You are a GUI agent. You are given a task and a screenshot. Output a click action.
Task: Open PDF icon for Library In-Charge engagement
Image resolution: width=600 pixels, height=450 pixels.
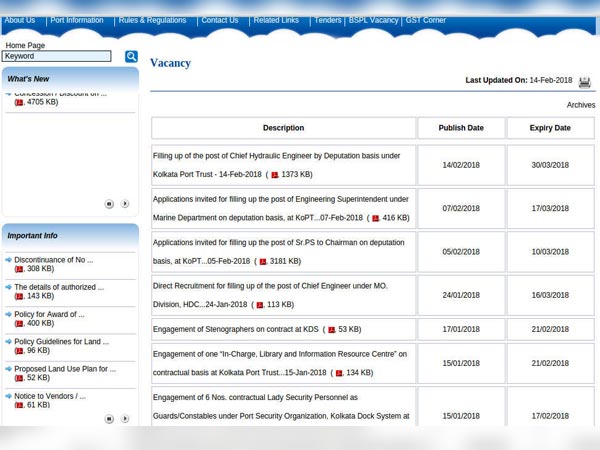pos(339,373)
